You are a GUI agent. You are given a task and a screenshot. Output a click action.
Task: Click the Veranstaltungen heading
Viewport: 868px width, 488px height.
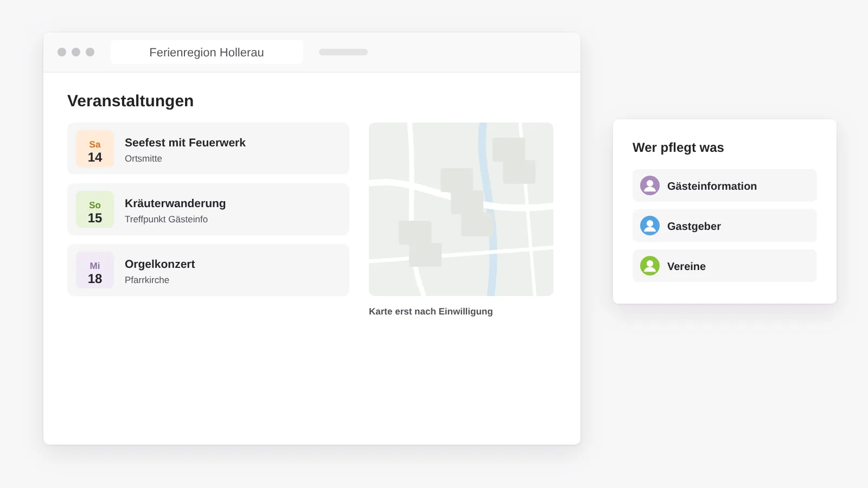(130, 101)
